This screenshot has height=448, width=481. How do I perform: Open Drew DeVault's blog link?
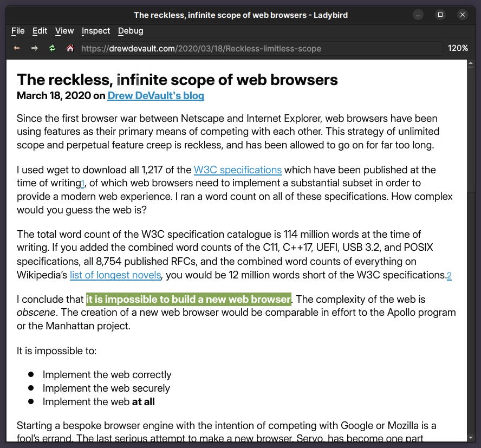155,95
